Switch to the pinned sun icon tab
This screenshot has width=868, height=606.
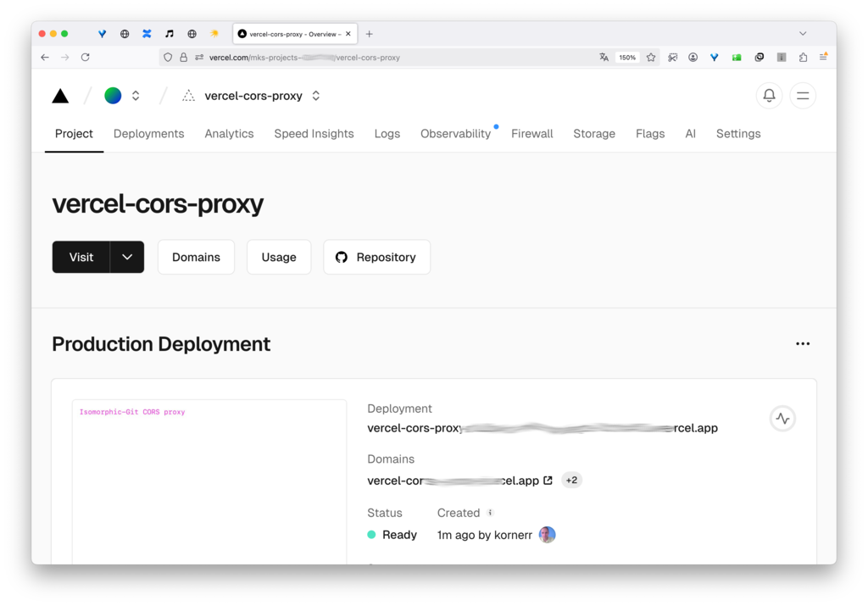pos(214,34)
